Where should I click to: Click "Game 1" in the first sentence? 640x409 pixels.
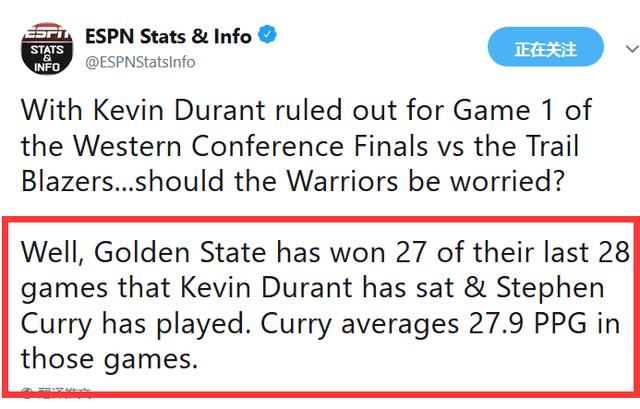[x=503, y=110]
